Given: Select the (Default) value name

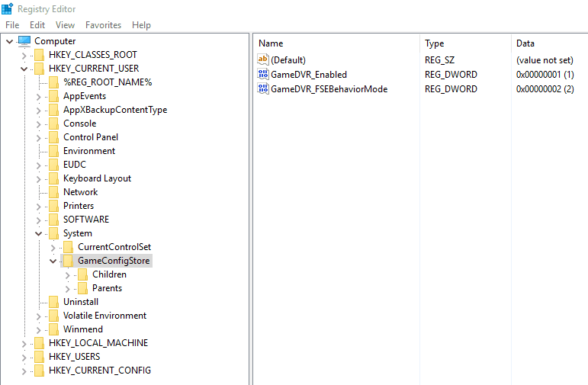Looking at the screenshot, I should [288, 60].
